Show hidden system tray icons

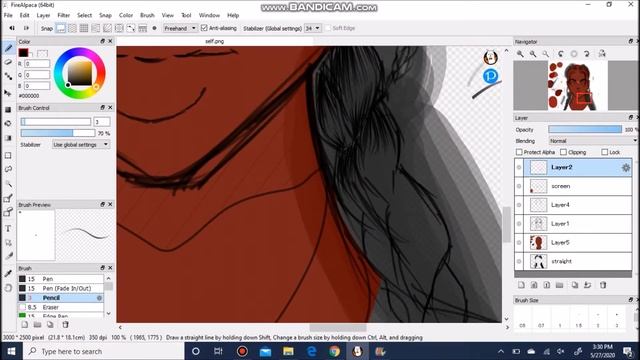(x=501, y=351)
